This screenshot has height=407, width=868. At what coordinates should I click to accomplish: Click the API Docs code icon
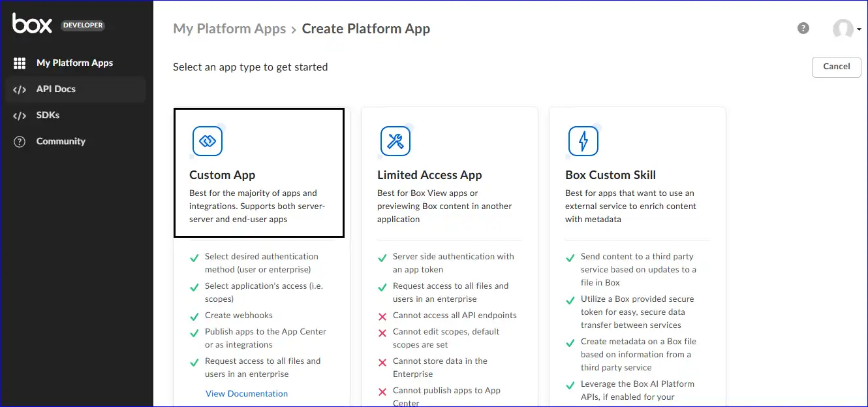tap(20, 90)
